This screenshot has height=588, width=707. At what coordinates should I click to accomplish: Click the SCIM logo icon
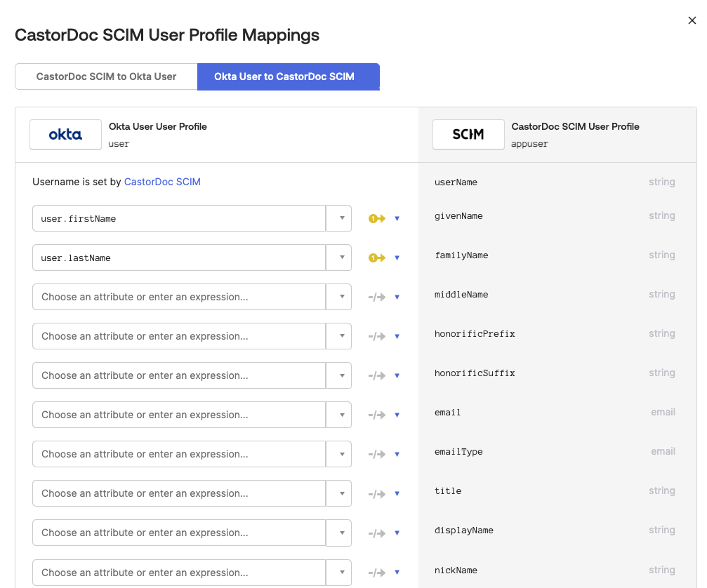click(x=468, y=134)
